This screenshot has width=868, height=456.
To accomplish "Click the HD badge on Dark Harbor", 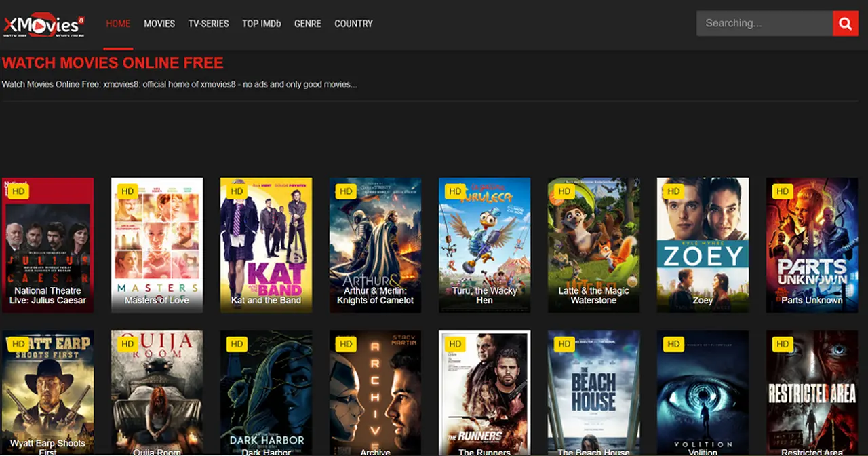I will (x=237, y=344).
